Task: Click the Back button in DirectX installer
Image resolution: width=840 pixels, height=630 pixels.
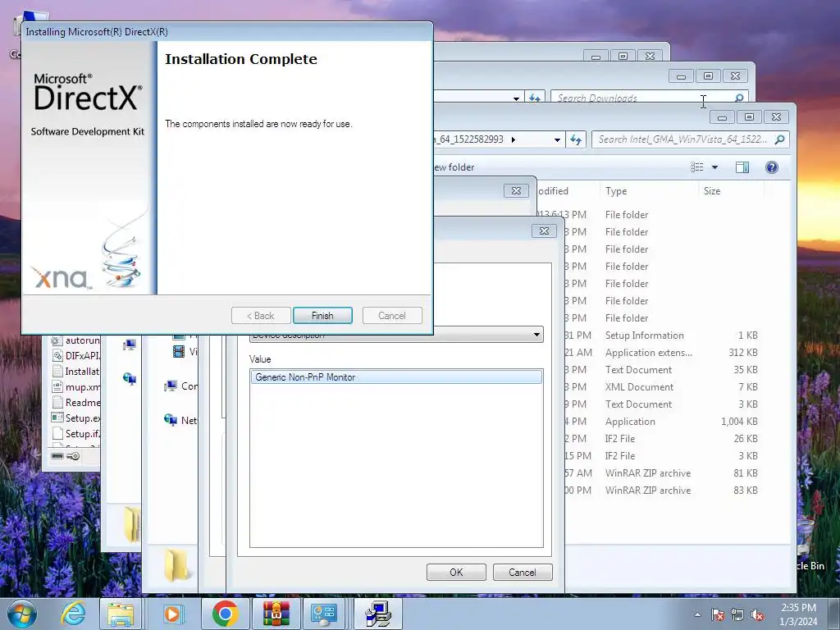Action: (261, 316)
